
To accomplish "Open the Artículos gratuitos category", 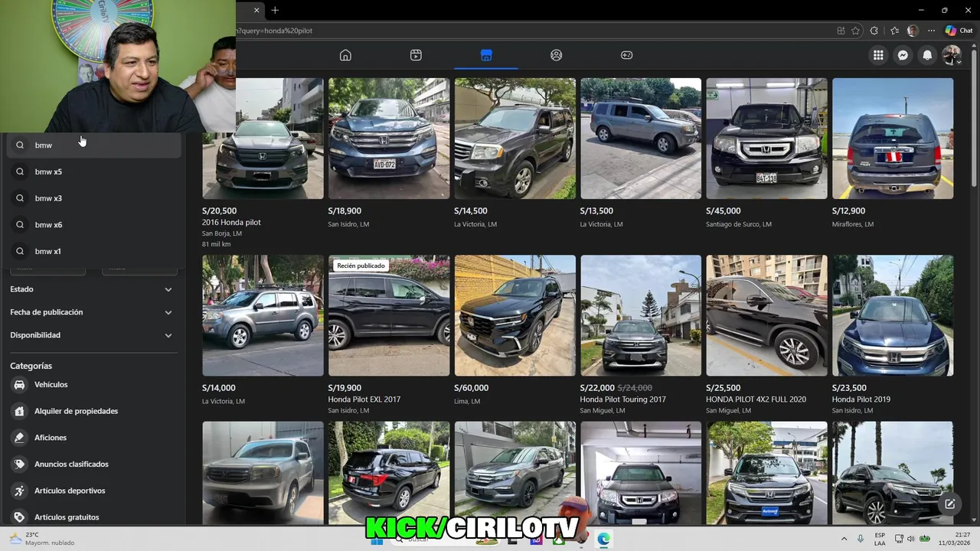I will [x=92, y=517].
